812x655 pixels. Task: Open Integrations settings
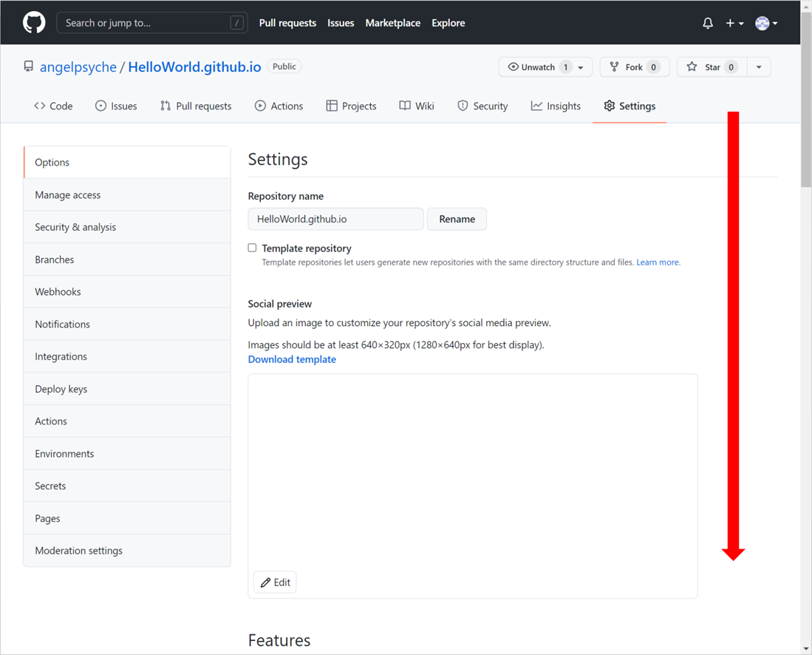(127, 356)
